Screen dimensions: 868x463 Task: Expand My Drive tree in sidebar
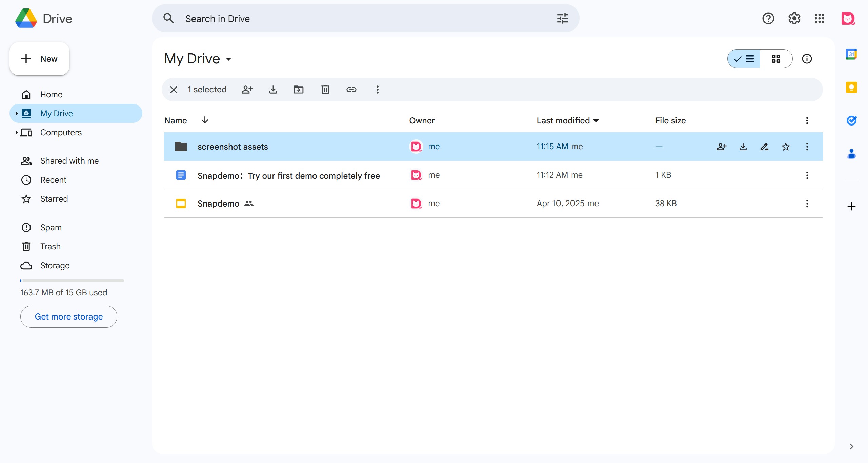pos(16,113)
